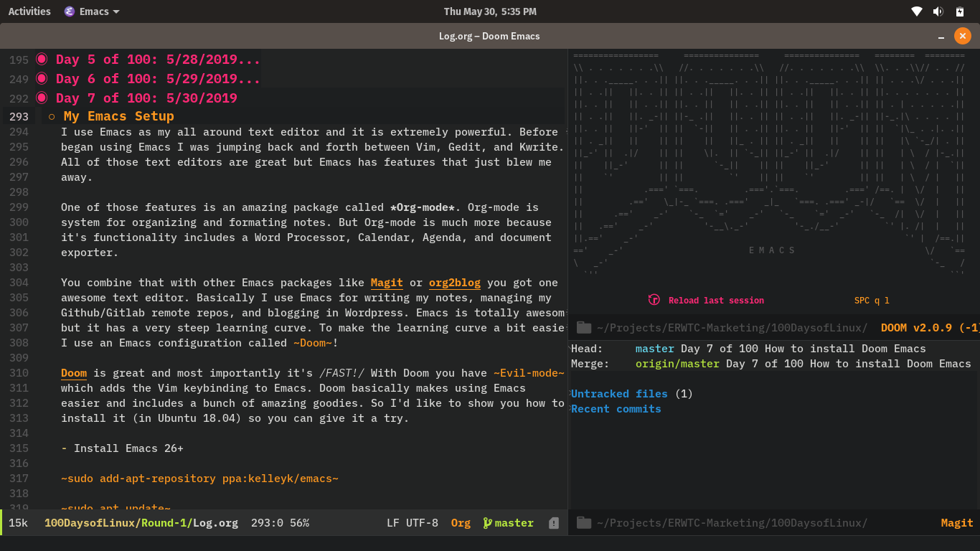The image size is (980, 551).
Task: Click the ~Evil-mode~ code text
Action: coord(529,373)
